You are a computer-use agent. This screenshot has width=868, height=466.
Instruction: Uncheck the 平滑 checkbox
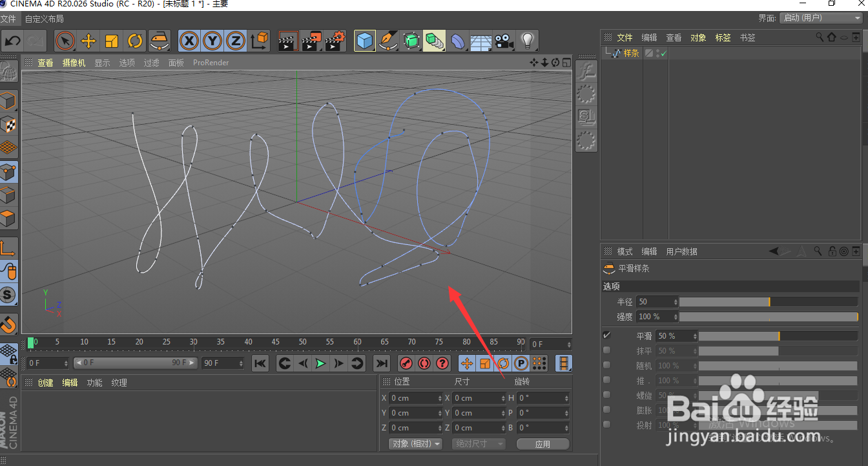pyautogui.click(x=606, y=335)
